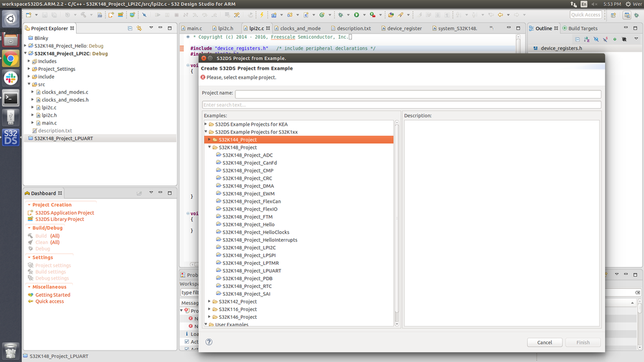Click Hide Static Members icon in Outline panel
Image resolution: width=644 pixels, height=362 pixels.
(605, 39)
